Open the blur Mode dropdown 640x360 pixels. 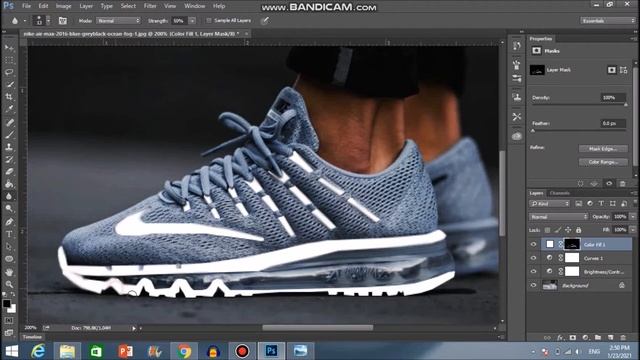(118, 20)
